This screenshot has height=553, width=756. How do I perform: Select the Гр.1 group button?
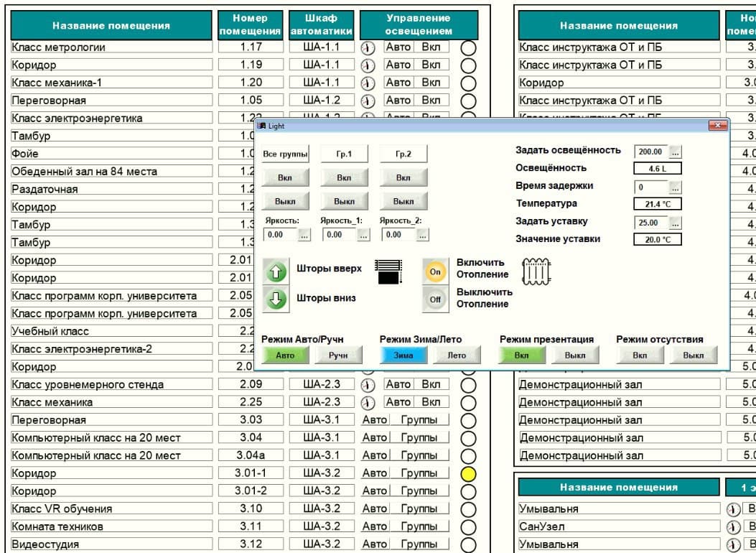[x=344, y=154]
